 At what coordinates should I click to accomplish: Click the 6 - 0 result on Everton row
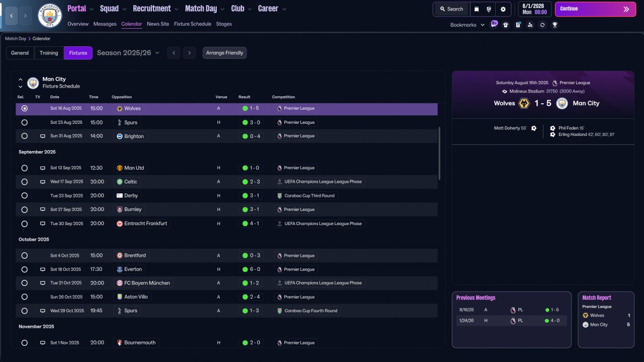[x=251, y=269]
